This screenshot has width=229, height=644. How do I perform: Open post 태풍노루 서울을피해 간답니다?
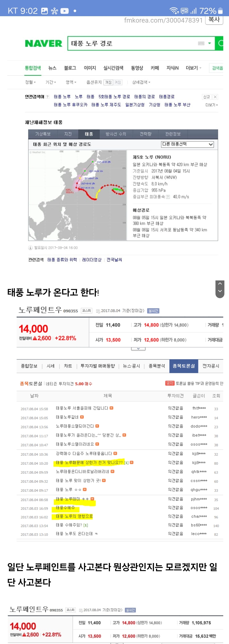pyautogui.click(x=82, y=408)
